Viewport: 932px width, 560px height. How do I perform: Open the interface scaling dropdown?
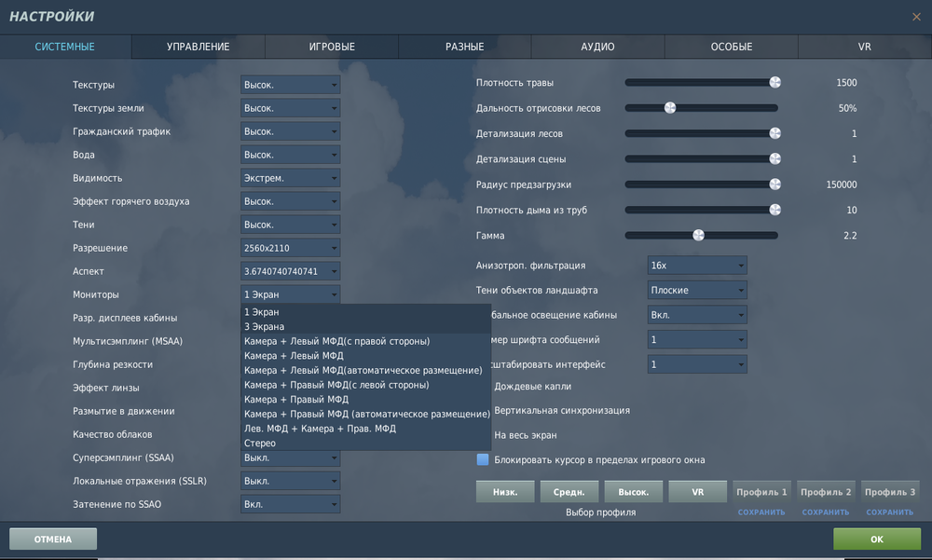697,364
